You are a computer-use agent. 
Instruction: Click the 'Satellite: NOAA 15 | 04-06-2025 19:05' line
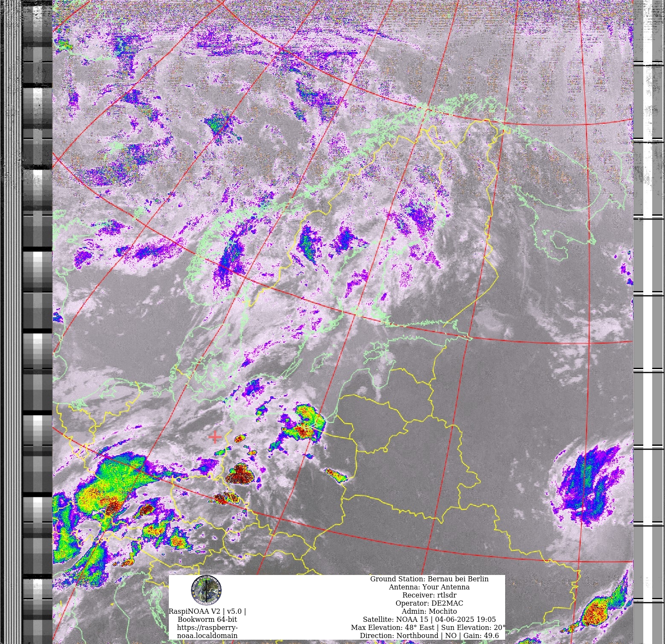click(x=429, y=619)
